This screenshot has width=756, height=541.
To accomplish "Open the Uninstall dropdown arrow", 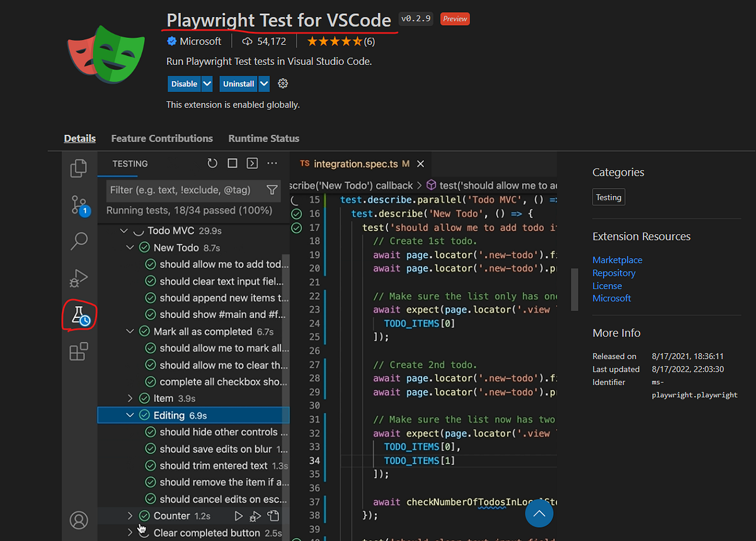I will click(x=263, y=83).
